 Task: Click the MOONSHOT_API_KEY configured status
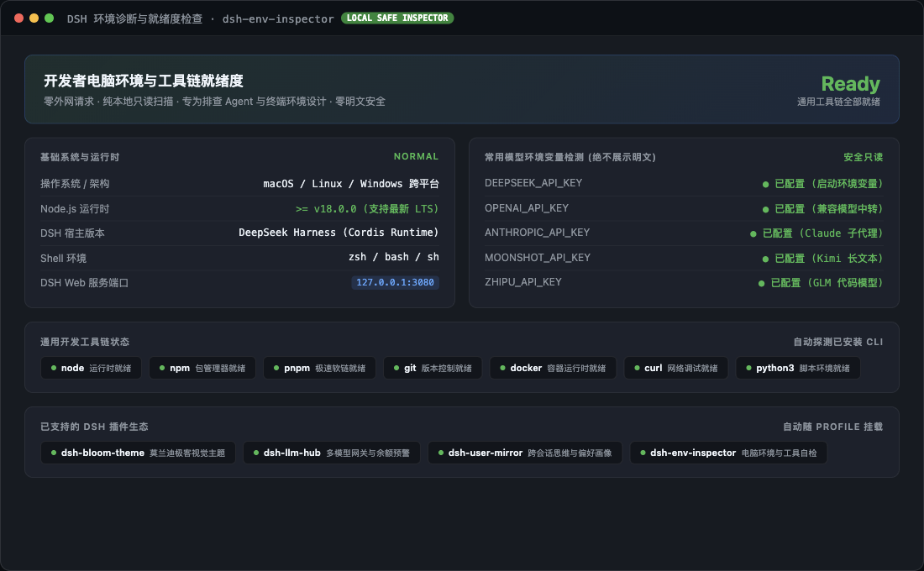tap(828, 258)
